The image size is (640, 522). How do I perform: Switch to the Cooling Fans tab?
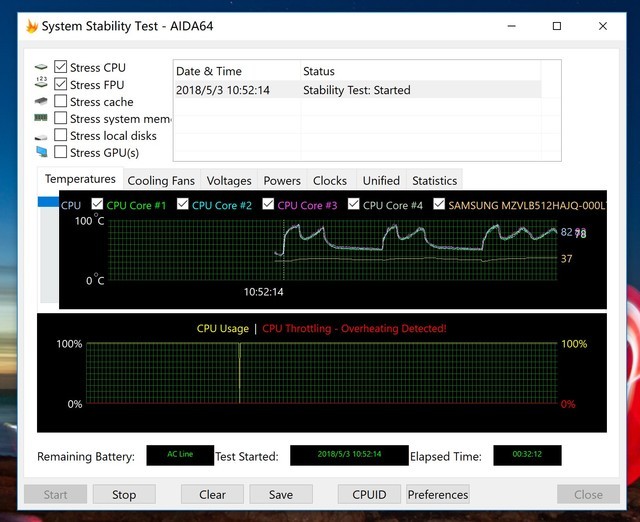pyautogui.click(x=161, y=180)
